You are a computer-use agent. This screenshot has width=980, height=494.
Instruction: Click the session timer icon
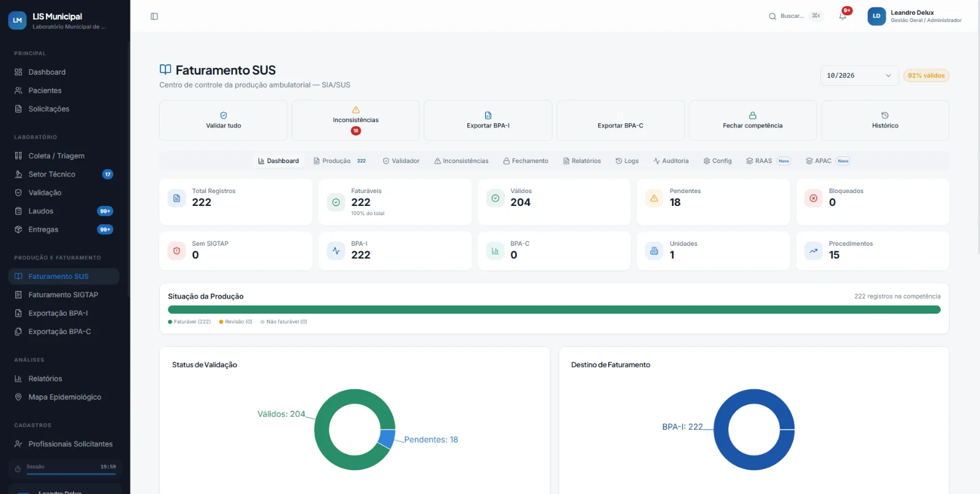pos(18,469)
